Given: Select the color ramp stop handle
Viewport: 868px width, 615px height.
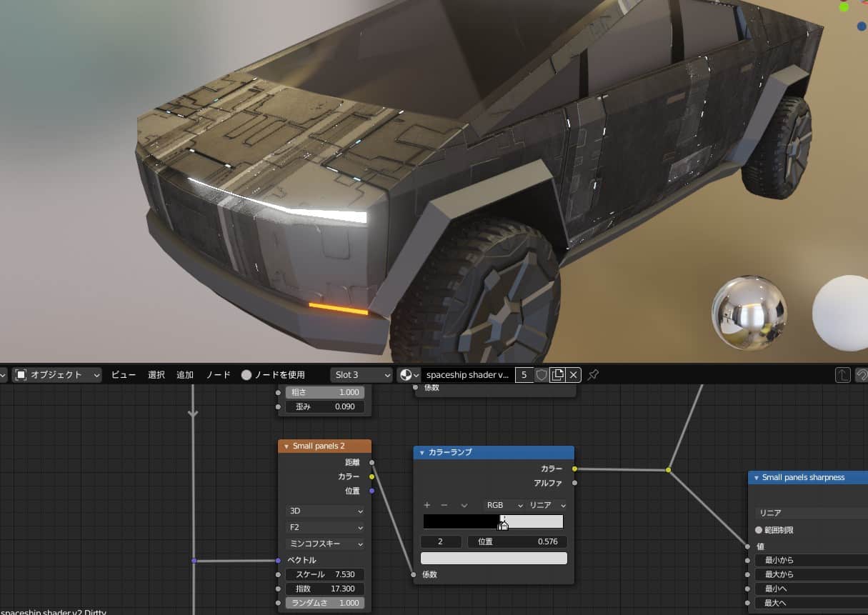Looking at the screenshot, I should 503,525.
